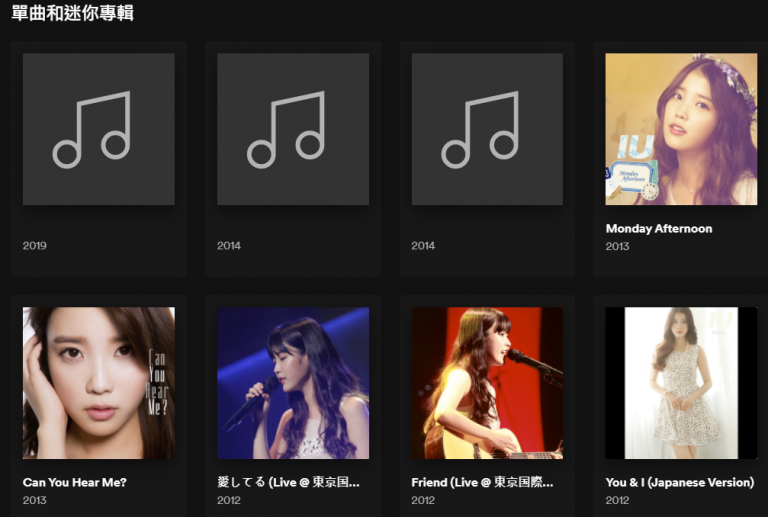Click the 2012 year under 愛してる Live

click(229, 500)
